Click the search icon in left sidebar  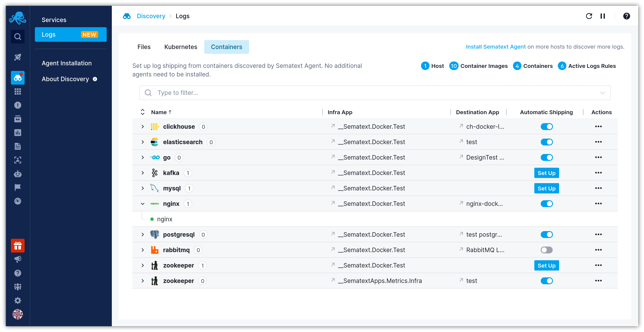18,37
